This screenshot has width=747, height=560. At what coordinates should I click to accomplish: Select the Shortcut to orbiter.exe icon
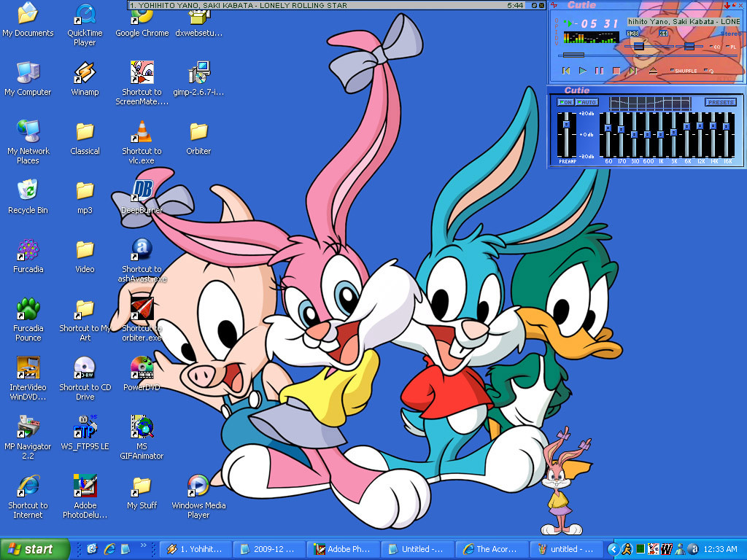(x=142, y=320)
